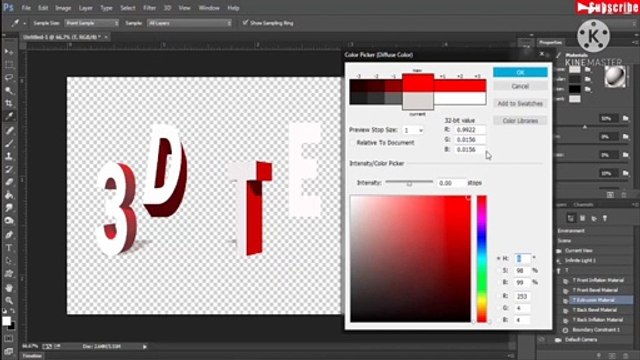Select the Brush tool
This screenshot has height=360, width=640.
click(x=9, y=143)
